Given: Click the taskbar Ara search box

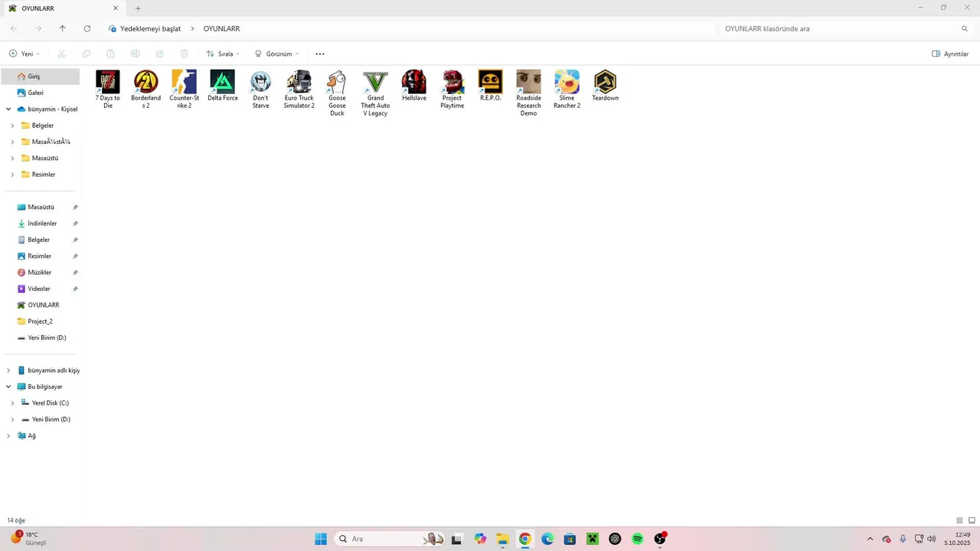Looking at the screenshot, I should [390, 539].
